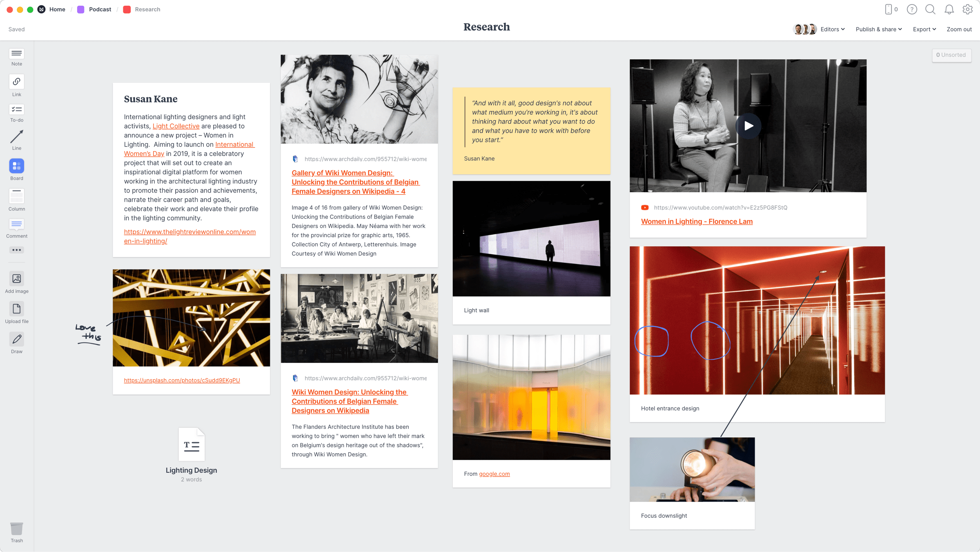Image resolution: width=980 pixels, height=552 pixels.
Task: Click the Unsorted filter button
Action: (952, 55)
